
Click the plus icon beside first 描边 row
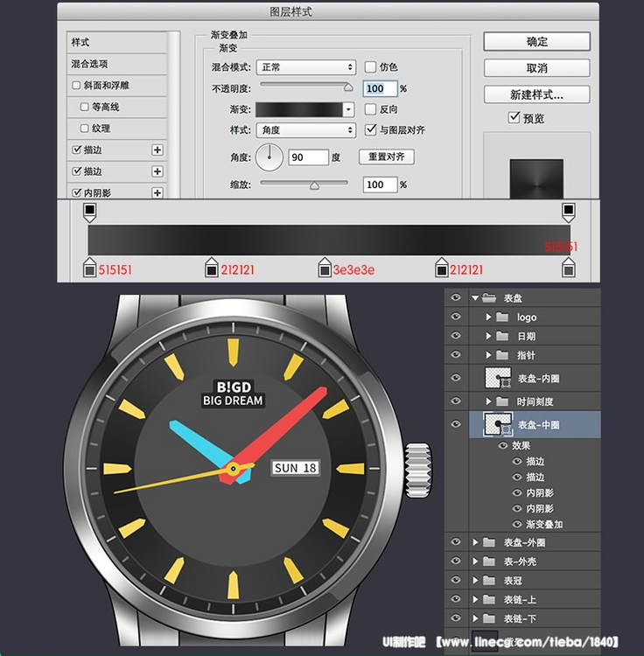coord(157,150)
